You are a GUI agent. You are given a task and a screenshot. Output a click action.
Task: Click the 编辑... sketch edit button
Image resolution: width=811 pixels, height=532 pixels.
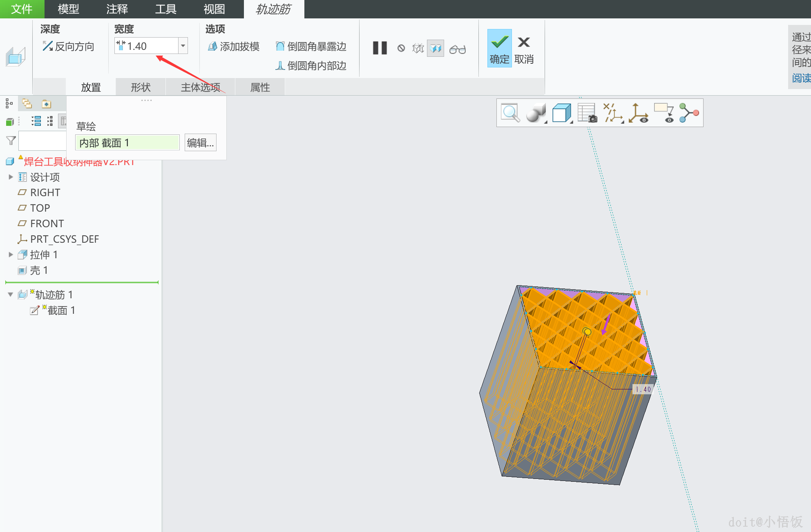tap(200, 143)
